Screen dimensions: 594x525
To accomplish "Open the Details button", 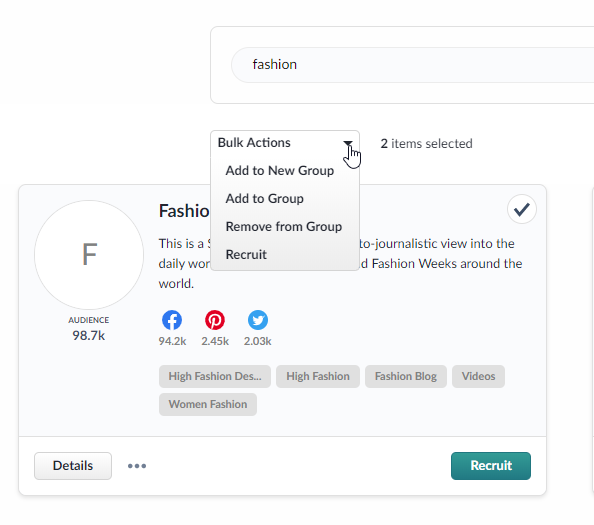I will coord(73,466).
